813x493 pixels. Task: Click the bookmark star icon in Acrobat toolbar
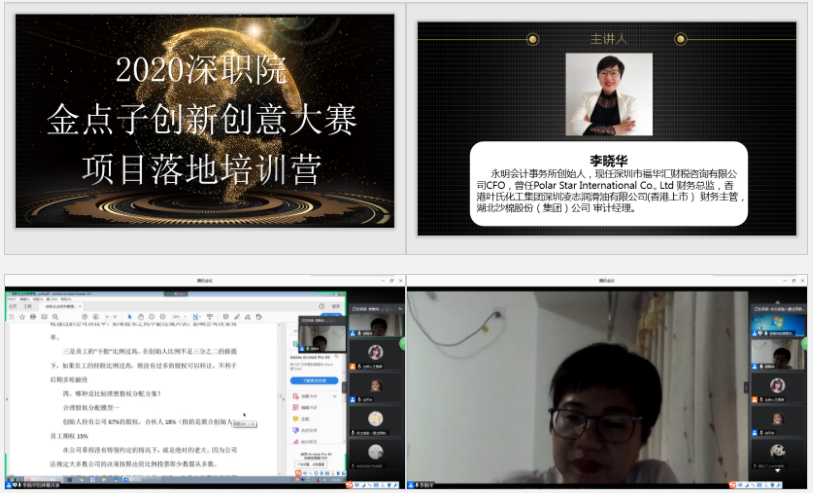(x=22, y=317)
